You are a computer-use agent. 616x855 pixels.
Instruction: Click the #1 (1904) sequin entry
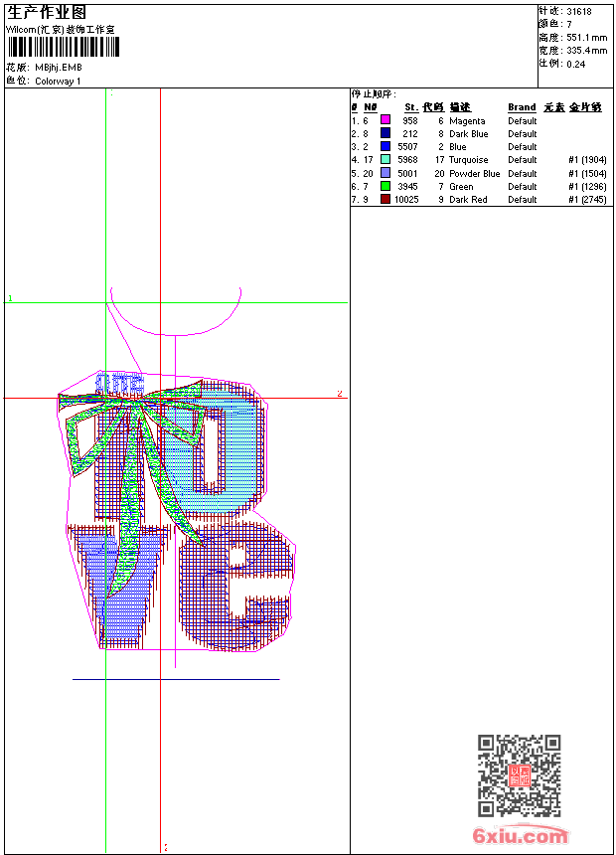587,160
